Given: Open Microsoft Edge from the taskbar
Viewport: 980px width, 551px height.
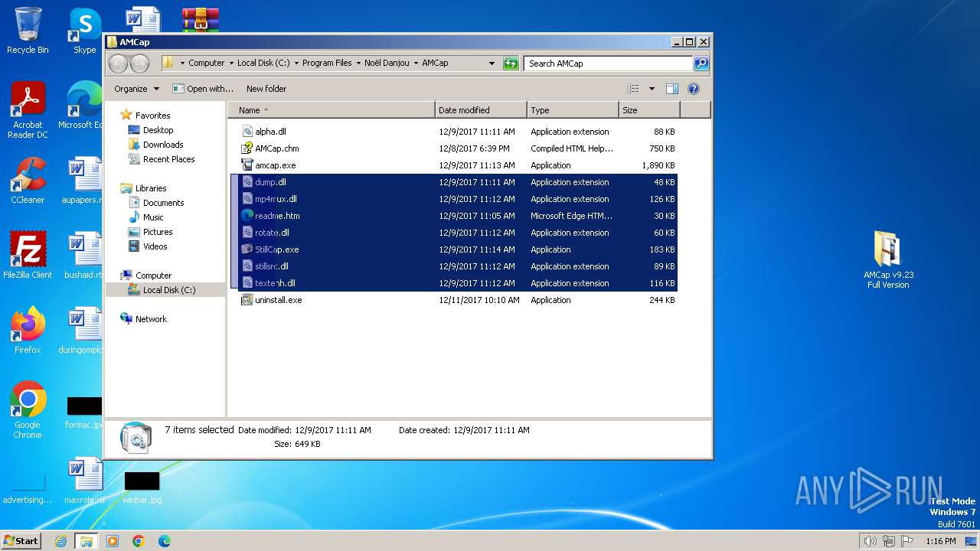Looking at the screenshot, I should (165, 541).
